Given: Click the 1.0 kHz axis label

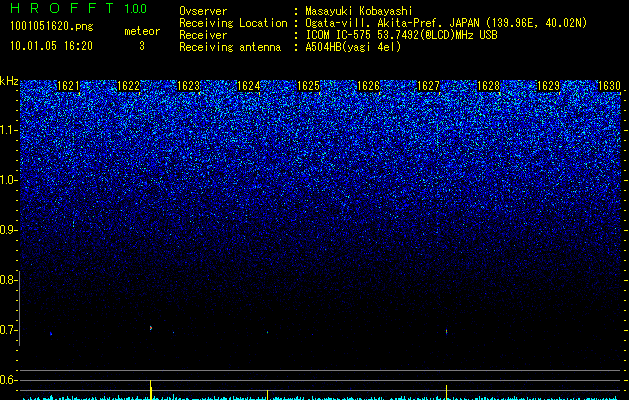Looking at the screenshot, I should [x=9, y=180].
